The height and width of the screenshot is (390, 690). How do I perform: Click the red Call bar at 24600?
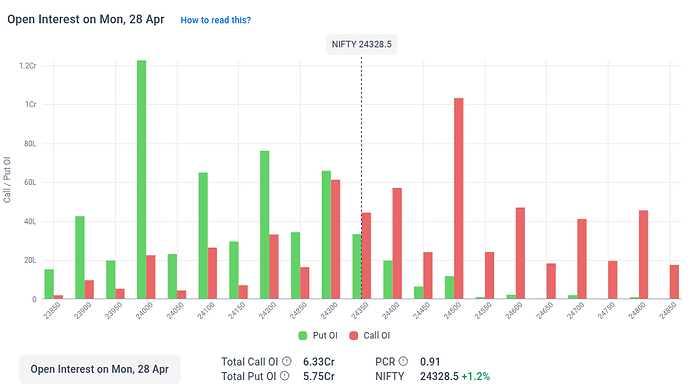pyautogui.click(x=520, y=253)
